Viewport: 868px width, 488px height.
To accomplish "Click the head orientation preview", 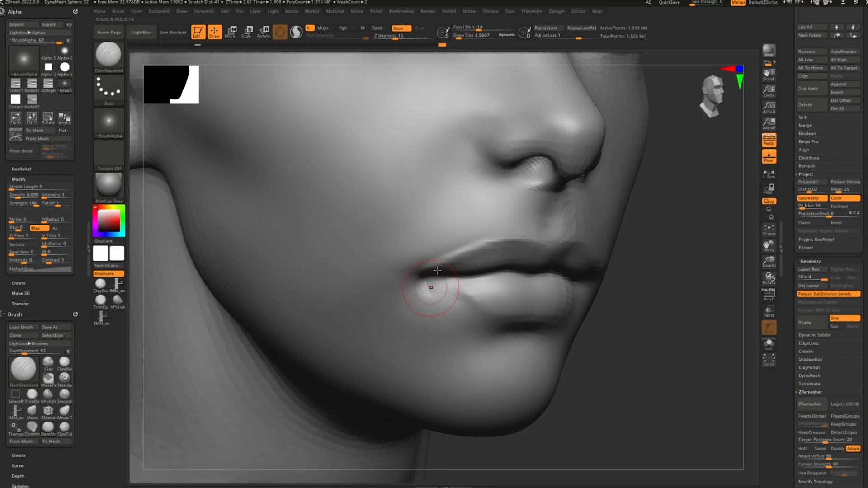I will 713,96.
